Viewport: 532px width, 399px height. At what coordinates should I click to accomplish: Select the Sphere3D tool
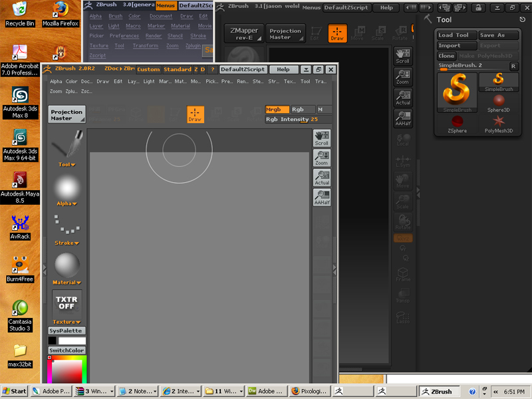pos(498,103)
